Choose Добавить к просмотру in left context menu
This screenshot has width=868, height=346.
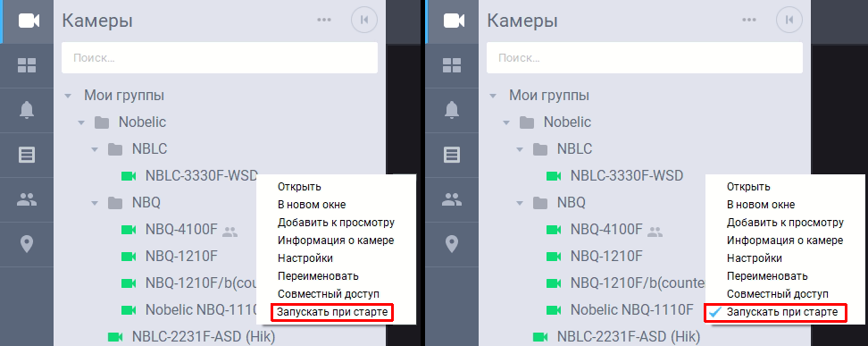point(336,223)
